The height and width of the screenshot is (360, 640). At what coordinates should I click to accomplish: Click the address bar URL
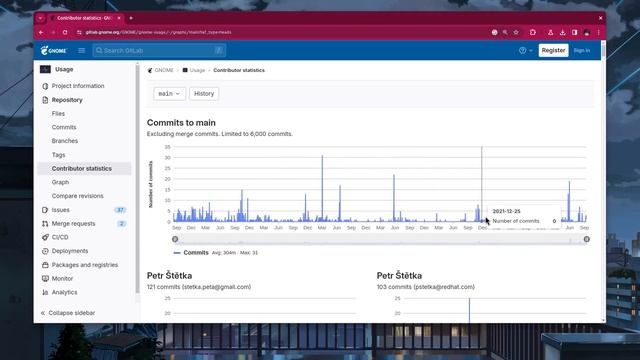click(158, 32)
